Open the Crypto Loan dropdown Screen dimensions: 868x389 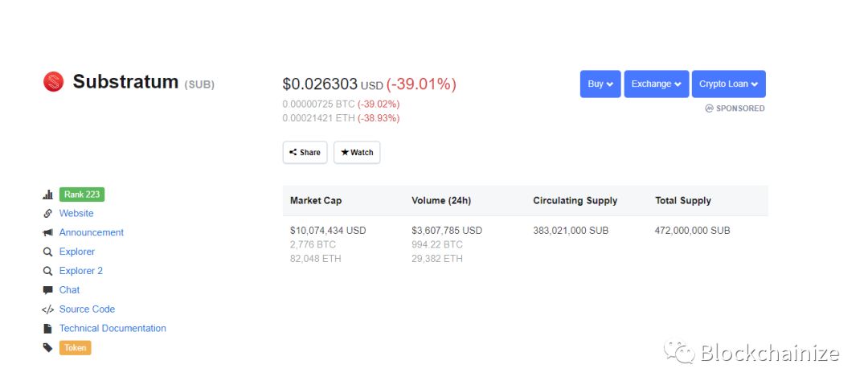coord(728,84)
